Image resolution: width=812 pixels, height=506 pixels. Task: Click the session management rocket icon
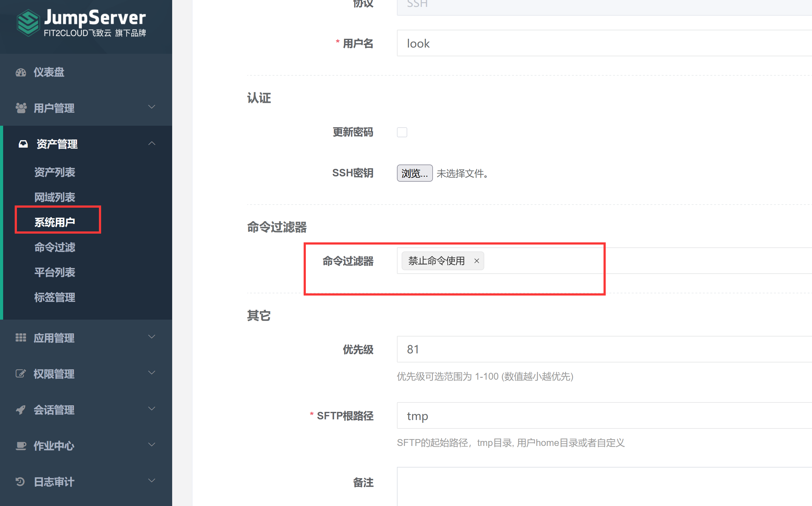tap(21, 410)
